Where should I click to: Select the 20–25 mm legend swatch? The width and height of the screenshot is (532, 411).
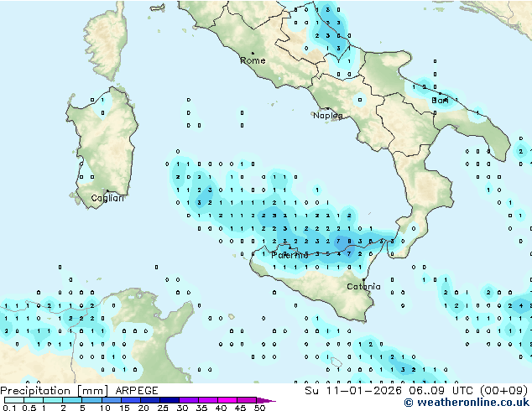click(149, 400)
